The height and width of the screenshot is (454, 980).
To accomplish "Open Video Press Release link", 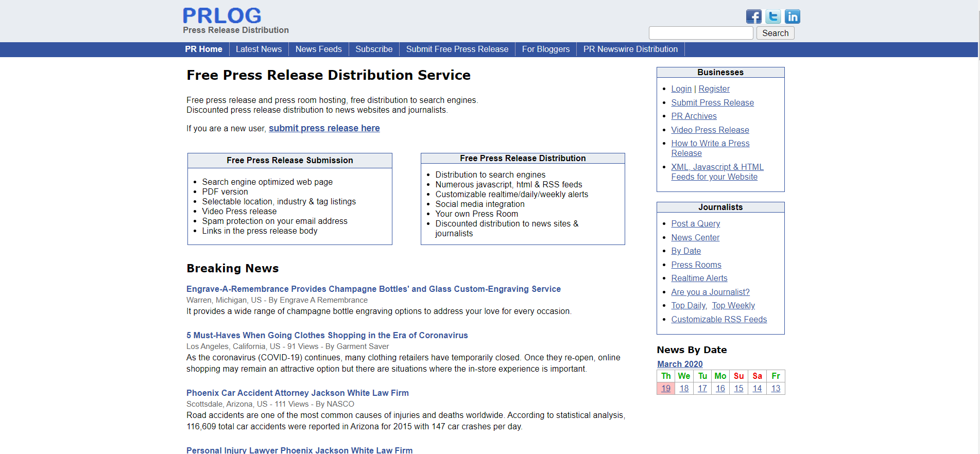I will coord(710,130).
